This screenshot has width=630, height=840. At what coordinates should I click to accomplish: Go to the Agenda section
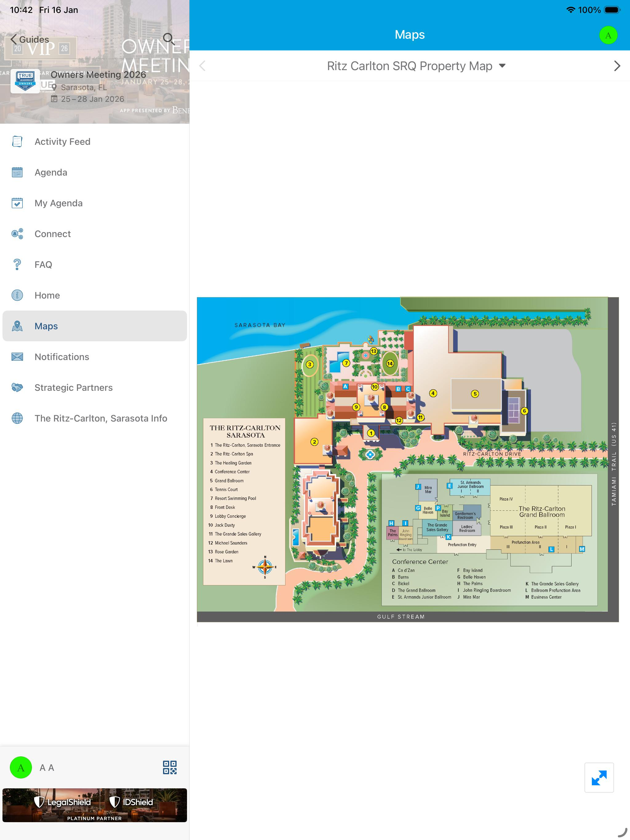[95, 172]
